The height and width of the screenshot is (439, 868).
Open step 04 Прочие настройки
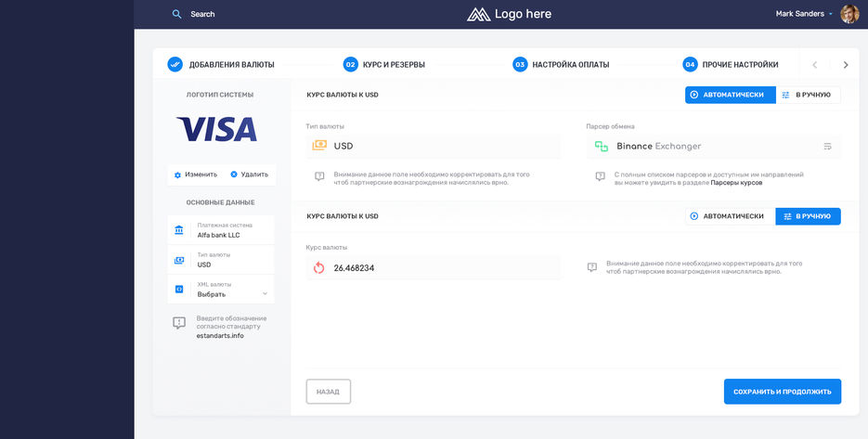coord(731,64)
